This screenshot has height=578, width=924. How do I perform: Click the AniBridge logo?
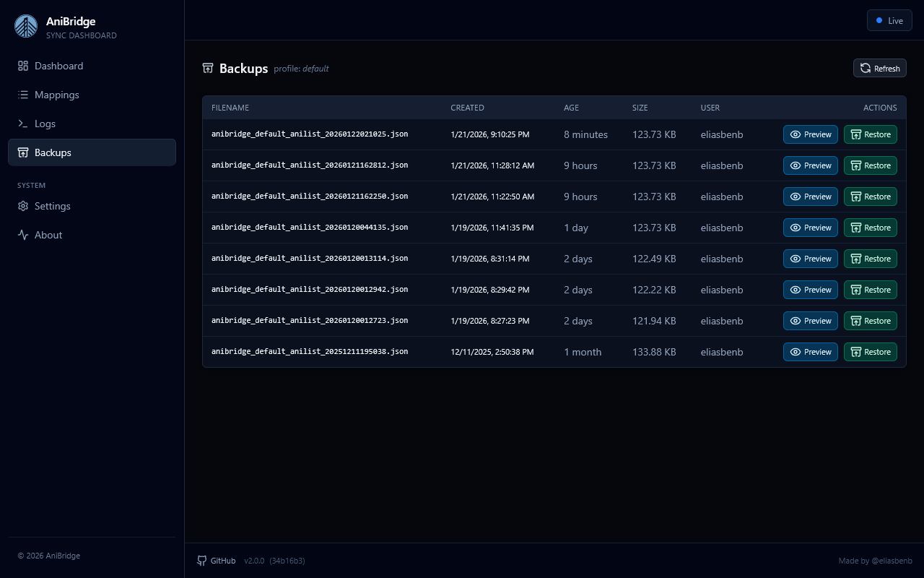26,26
